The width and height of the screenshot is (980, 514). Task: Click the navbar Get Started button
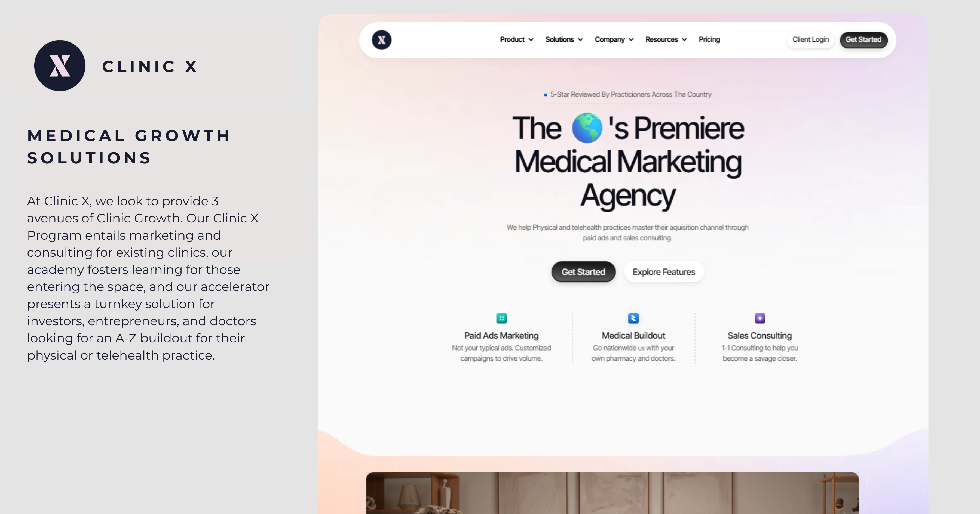(863, 39)
